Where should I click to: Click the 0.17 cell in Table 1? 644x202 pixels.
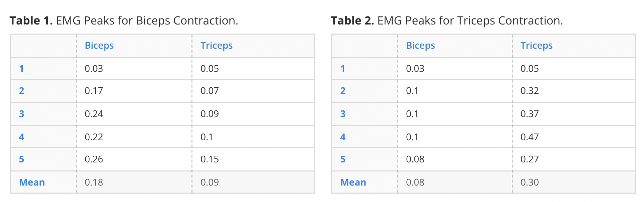94,91
